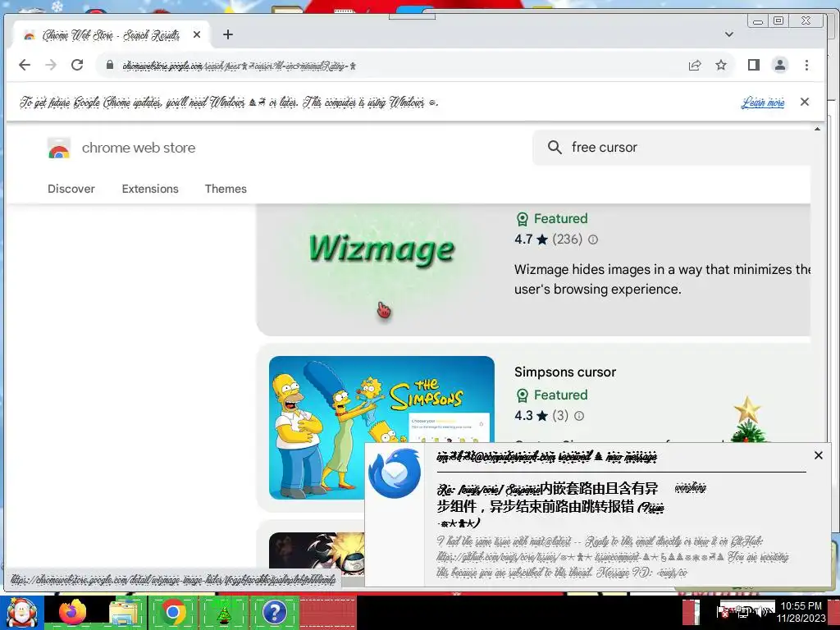Screen dimensions: 840x630
Task: Switch to the Themes tab
Action: click(x=226, y=189)
